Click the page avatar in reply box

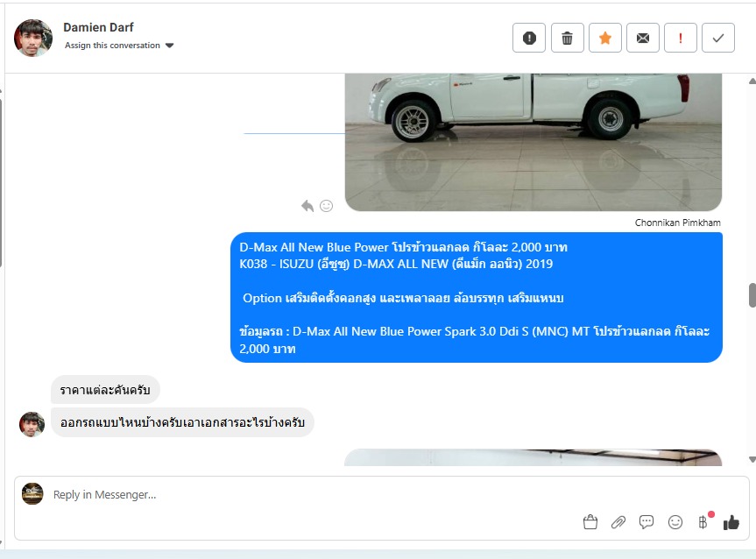pos(32,494)
